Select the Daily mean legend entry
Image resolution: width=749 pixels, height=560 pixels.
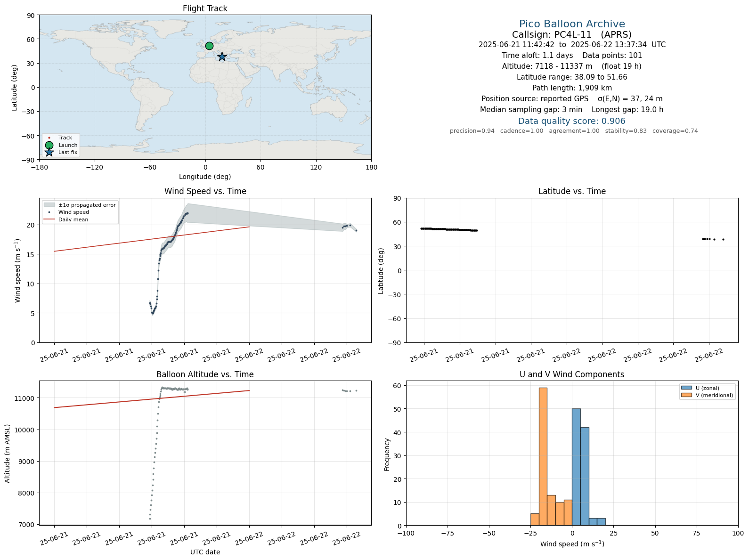[66, 219]
